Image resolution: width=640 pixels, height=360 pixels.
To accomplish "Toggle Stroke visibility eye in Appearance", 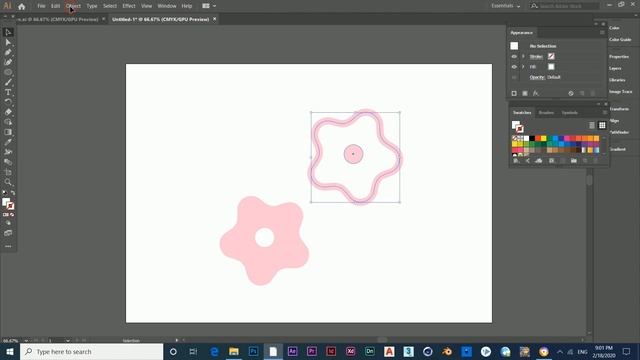I will (514, 57).
